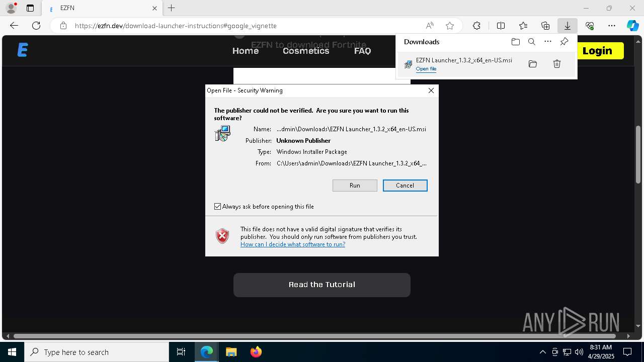Close the Security Warning dialog with X

click(431, 90)
